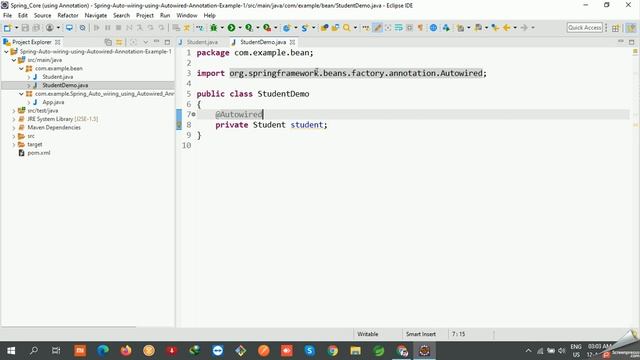Click the Spring S toolbar icon
Viewport: 640px width, 360px height.
point(304,28)
